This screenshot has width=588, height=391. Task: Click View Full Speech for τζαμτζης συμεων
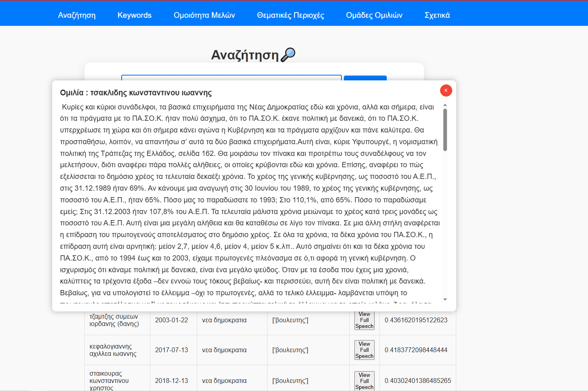[365, 320]
